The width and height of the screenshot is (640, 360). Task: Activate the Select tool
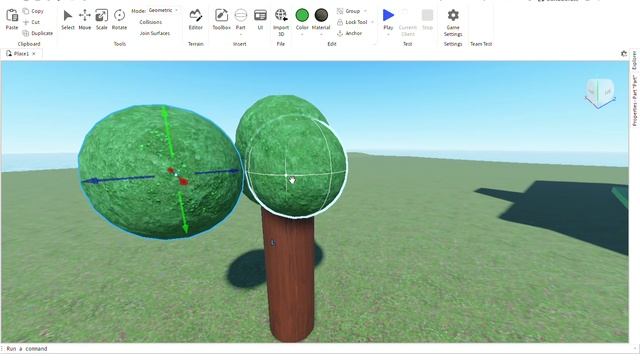tap(68, 19)
